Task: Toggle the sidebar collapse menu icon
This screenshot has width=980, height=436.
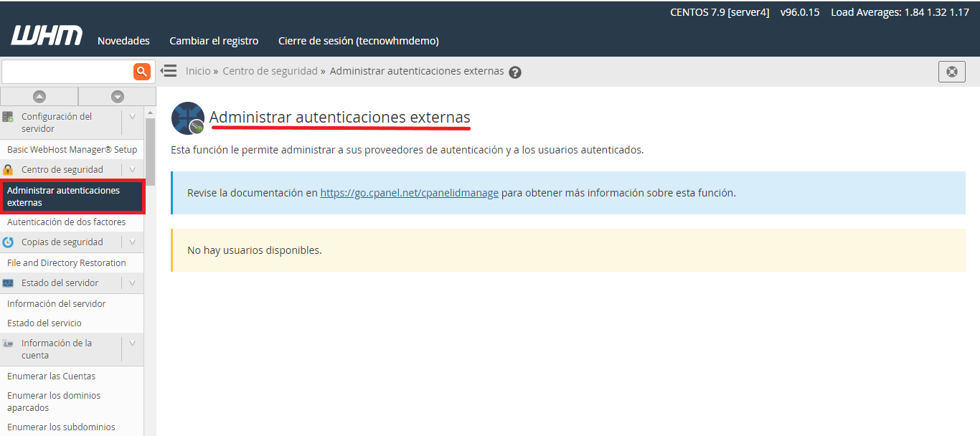Action: point(169,71)
